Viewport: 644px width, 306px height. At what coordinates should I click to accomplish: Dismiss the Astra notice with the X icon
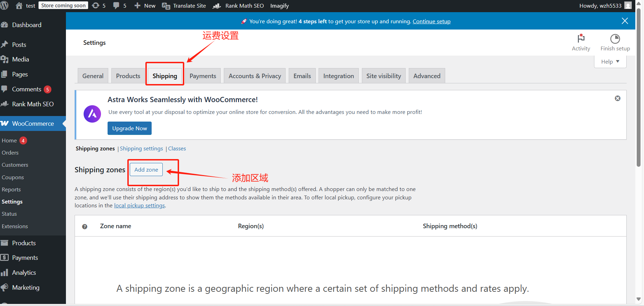618,98
